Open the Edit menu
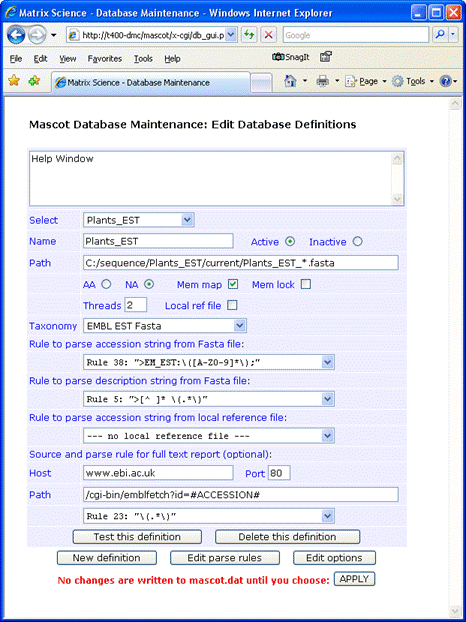Viewport: 466px width, 622px height. coord(40,59)
